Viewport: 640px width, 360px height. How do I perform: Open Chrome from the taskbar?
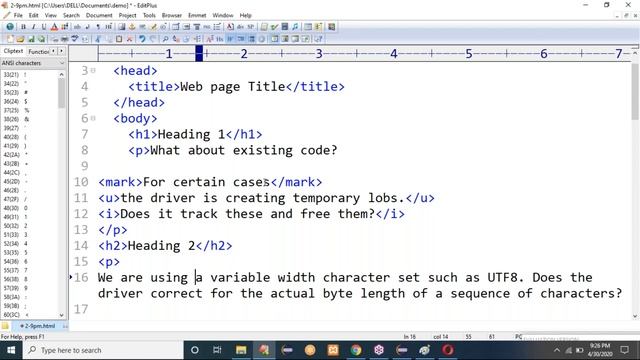tap(356, 350)
